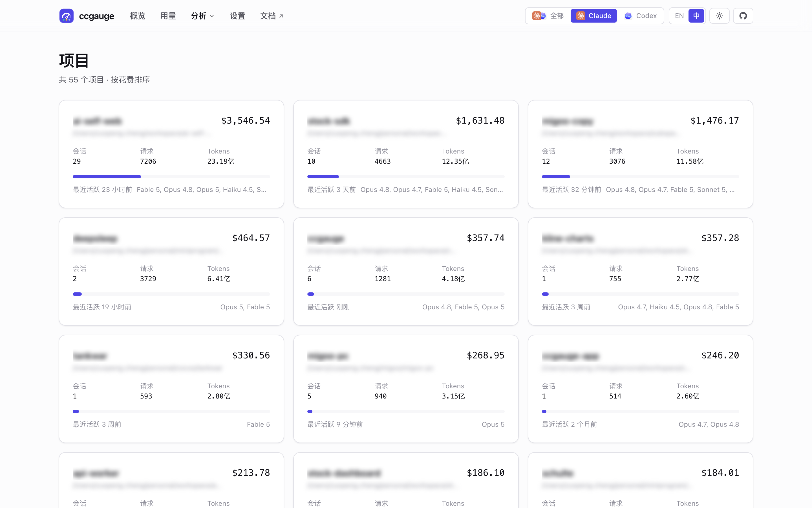
Task: Click the $186.10 price value
Action: (x=486, y=473)
